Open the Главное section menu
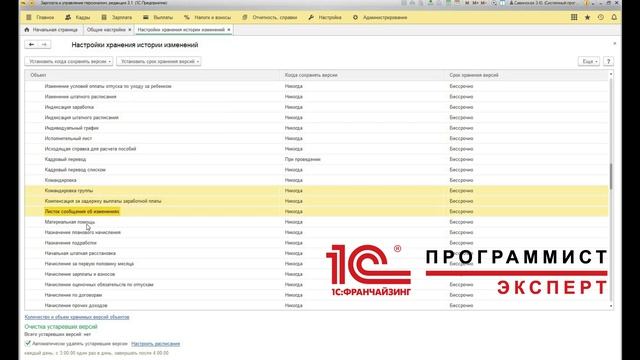This screenshot has width=640, height=360. 40,18
